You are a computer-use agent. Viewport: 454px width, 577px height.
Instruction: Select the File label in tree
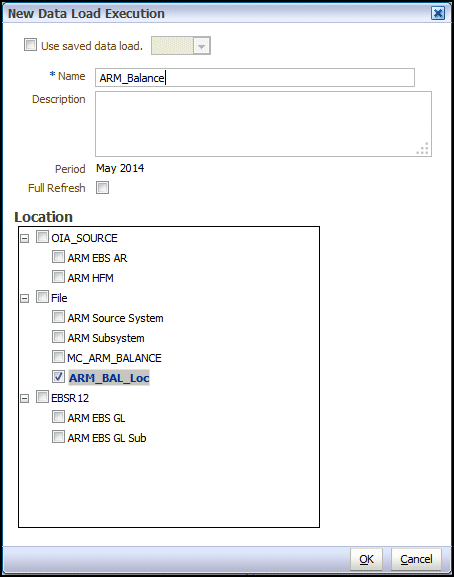pos(59,298)
